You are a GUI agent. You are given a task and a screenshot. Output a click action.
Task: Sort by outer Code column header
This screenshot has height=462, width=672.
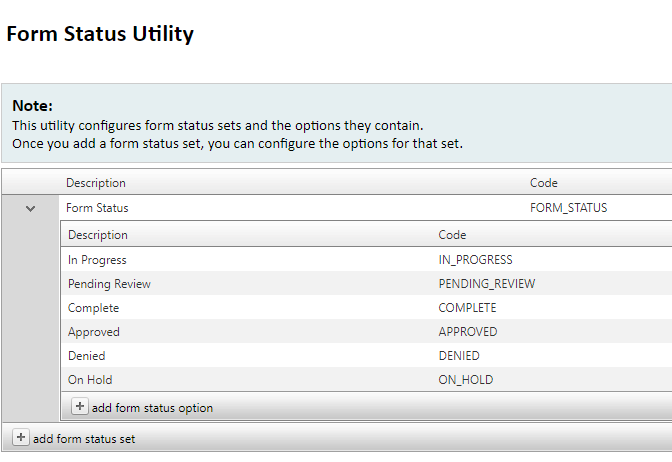tap(543, 183)
